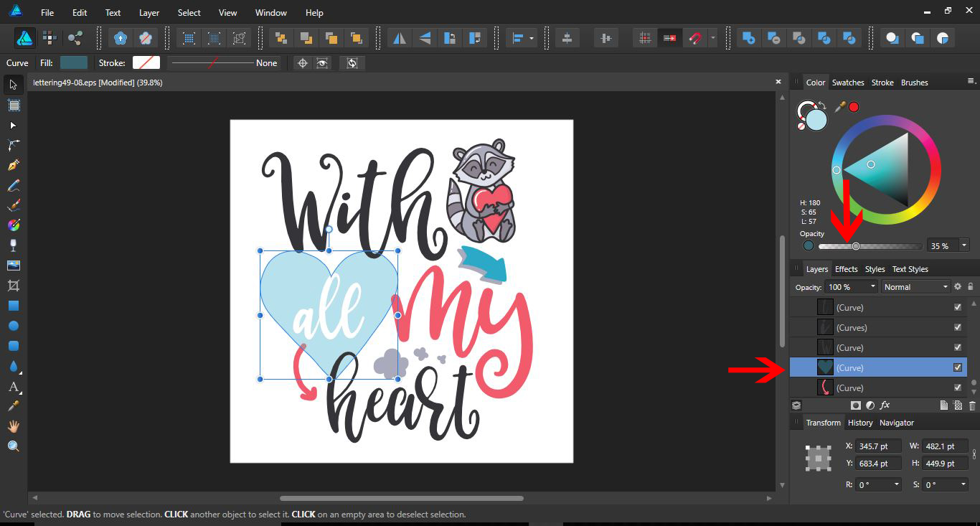Select the Pen tool in left toolbar

coord(14,165)
